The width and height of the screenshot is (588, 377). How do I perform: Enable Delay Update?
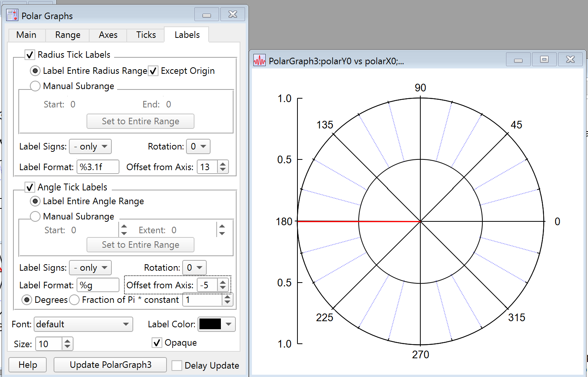[x=176, y=366]
